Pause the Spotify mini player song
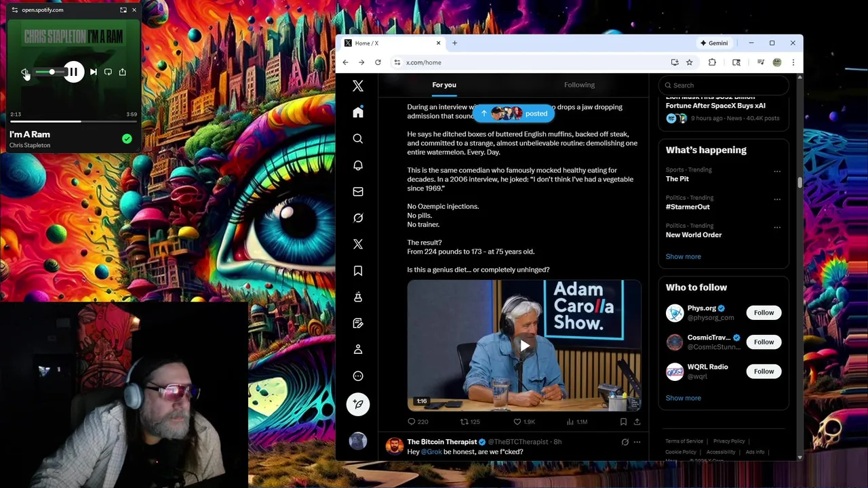This screenshot has width=868, height=488. (x=73, y=72)
